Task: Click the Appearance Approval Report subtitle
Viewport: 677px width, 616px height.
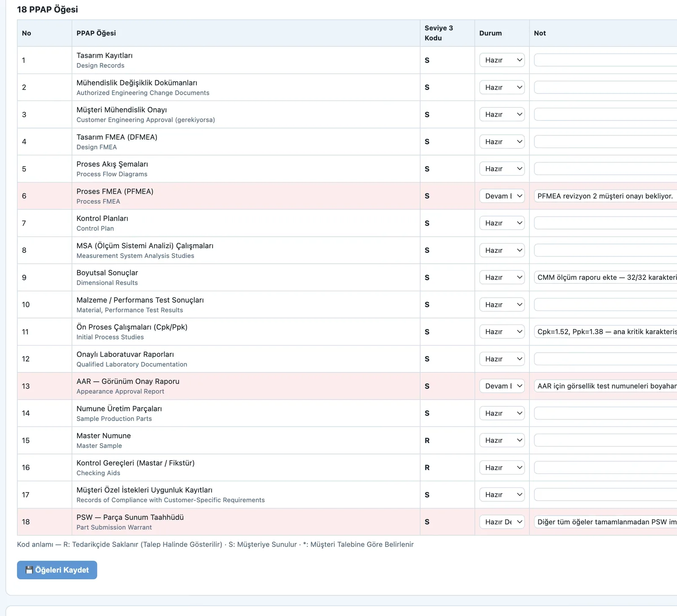Action: [120, 392]
